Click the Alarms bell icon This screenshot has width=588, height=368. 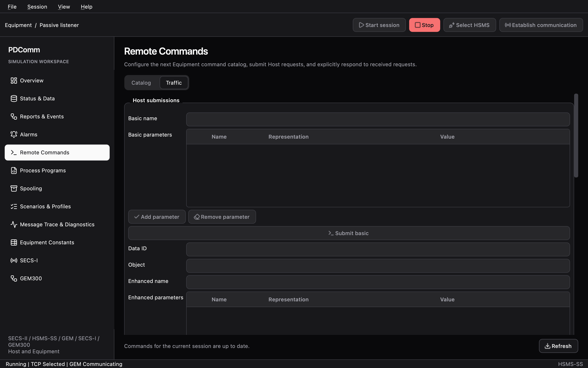point(14,135)
